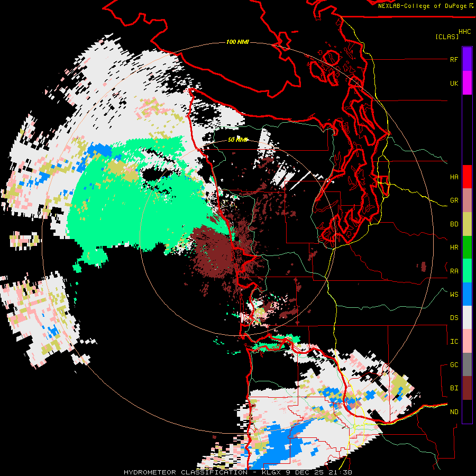Click the UK legend label
Screen dimensions: 476x476
click(x=454, y=83)
